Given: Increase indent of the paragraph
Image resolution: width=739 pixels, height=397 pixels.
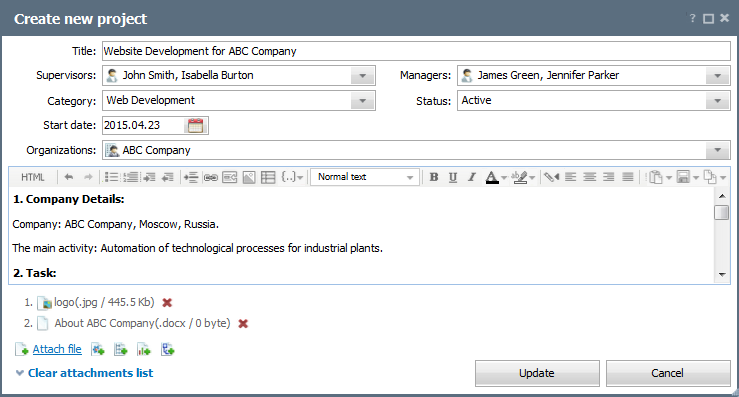Looking at the screenshot, I should click(149, 177).
